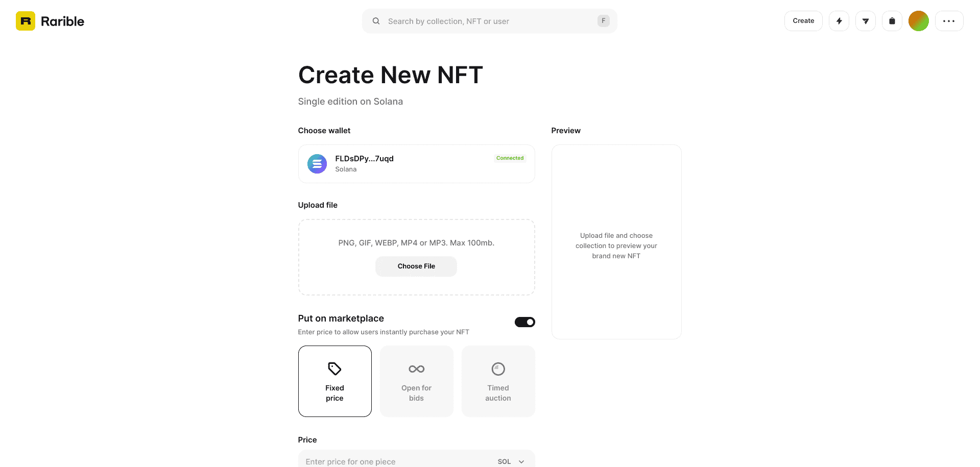Open the ellipsis more options menu
Screen dimensions: 980x467
[x=949, y=21]
